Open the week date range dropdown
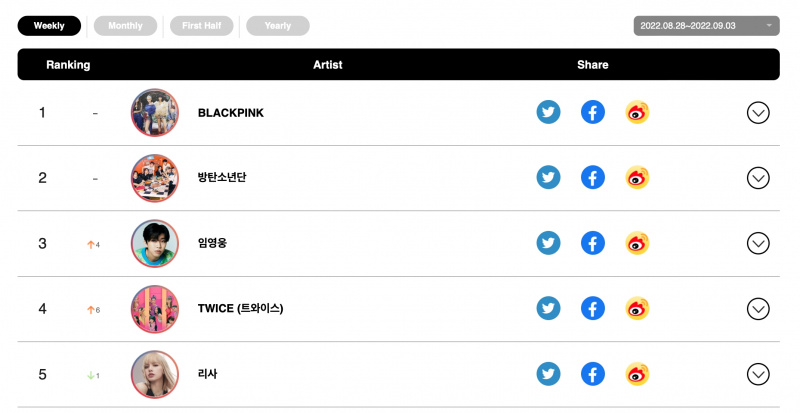 pyautogui.click(x=706, y=26)
